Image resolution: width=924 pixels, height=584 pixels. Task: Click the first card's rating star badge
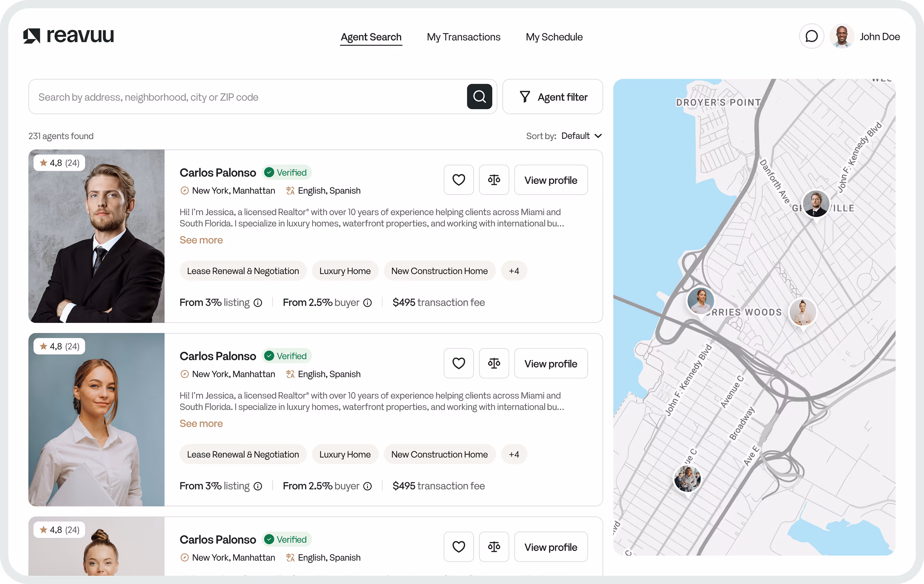pos(59,163)
